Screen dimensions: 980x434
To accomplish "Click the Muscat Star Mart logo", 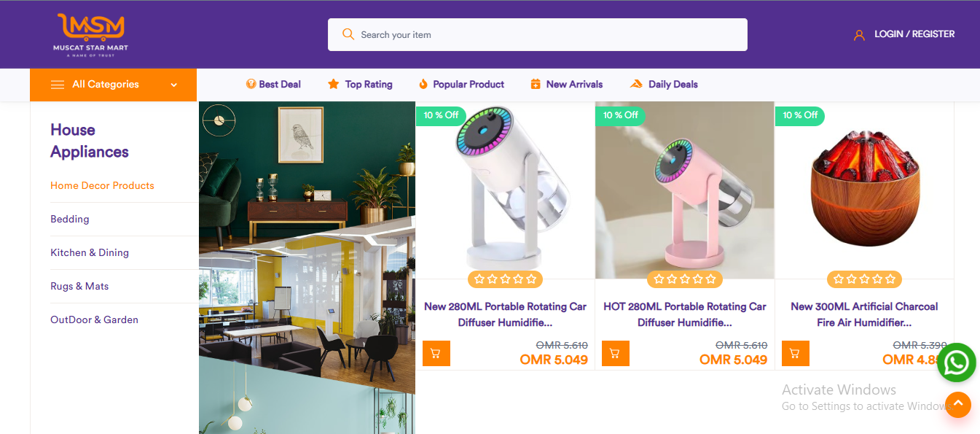I will [91, 35].
